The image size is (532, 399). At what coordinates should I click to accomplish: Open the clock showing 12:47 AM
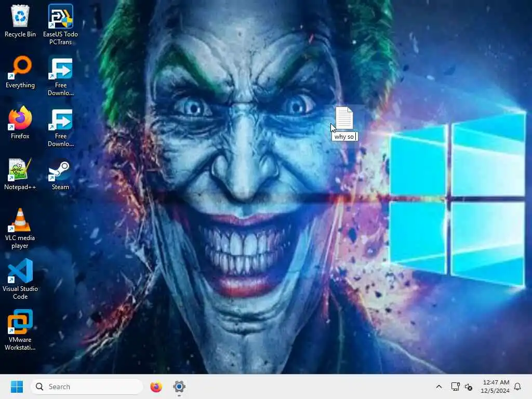click(495, 387)
